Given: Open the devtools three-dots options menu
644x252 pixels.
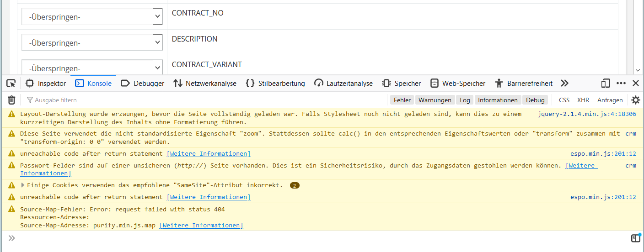Looking at the screenshot, I should click(x=621, y=83).
